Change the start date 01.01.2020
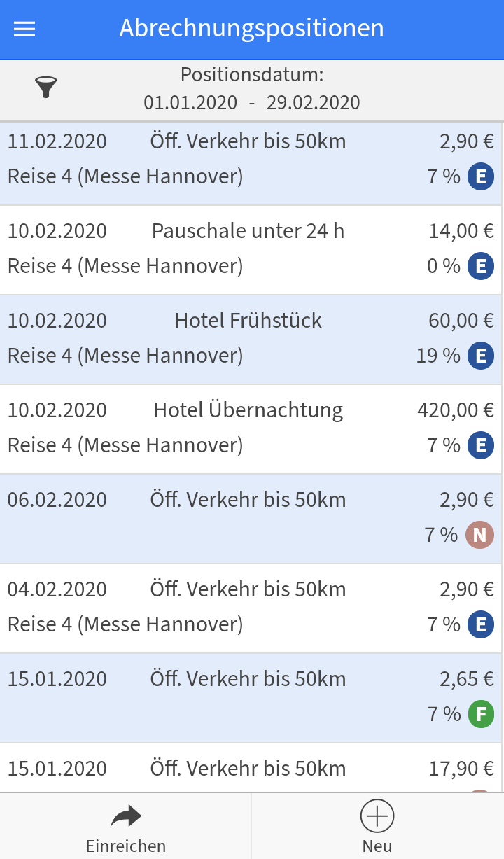The width and height of the screenshot is (504, 859). [190, 103]
